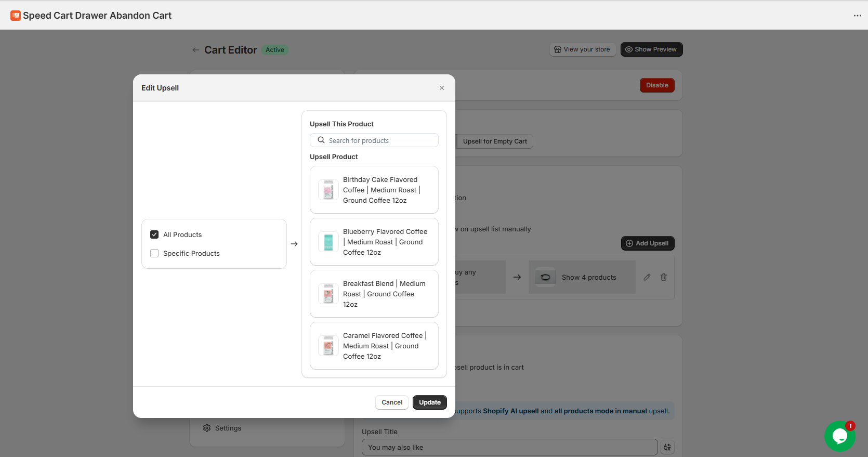This screenshot has height=457, width=868.
Task: Click Show Preview button
Action: [651, 49]
